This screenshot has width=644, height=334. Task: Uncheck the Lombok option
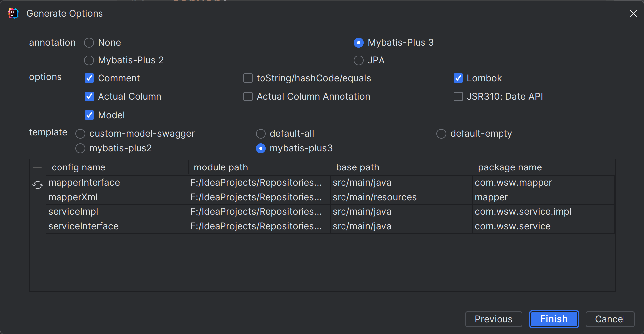coord(458,78)
